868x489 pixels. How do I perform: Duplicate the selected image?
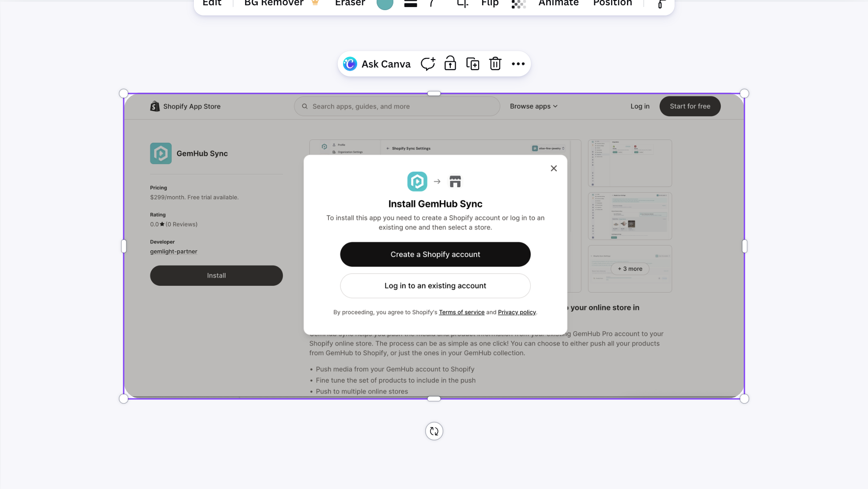click(473, 64)
